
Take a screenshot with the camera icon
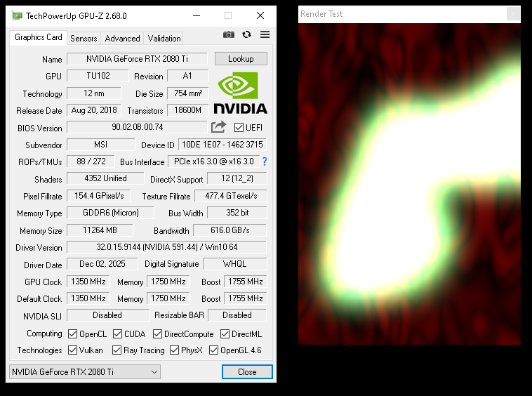pos(229,34)
